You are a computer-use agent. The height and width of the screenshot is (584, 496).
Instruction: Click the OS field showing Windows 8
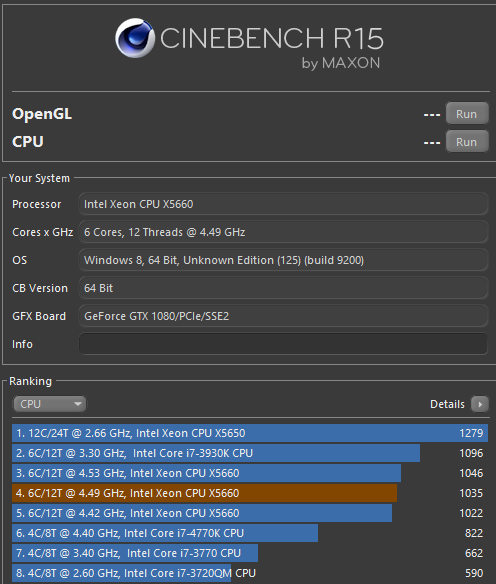tap(283, 260)
